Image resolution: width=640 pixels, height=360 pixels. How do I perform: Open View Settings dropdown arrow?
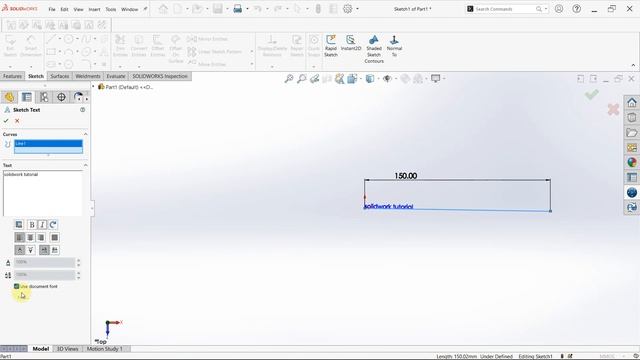click(x=444, y=78)
